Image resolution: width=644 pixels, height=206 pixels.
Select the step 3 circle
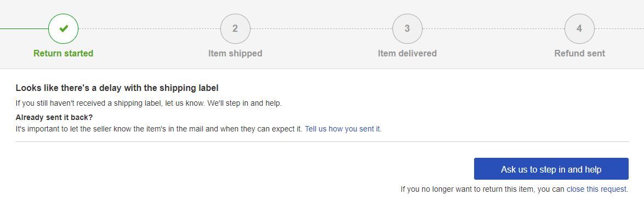pos(407,28)
